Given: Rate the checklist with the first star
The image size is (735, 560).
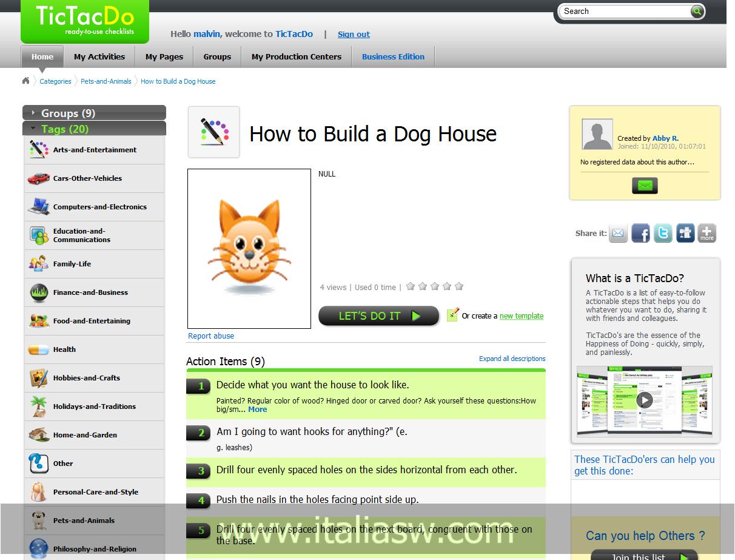Looking at the screenshot, I should (411, 286).
